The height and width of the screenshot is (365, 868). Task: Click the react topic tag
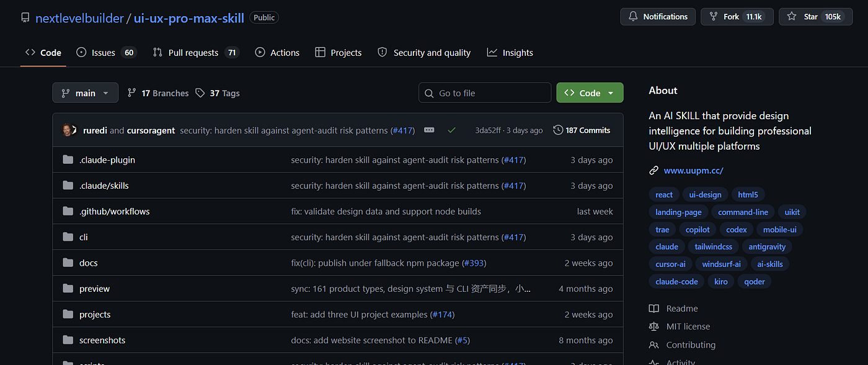(664, 195)
